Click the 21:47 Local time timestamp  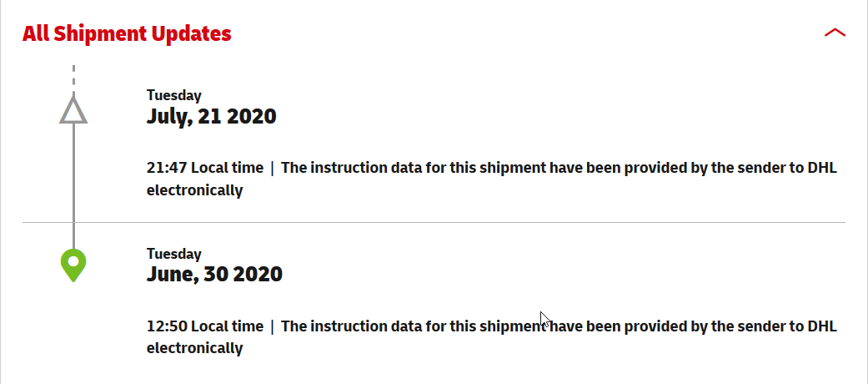205,168
